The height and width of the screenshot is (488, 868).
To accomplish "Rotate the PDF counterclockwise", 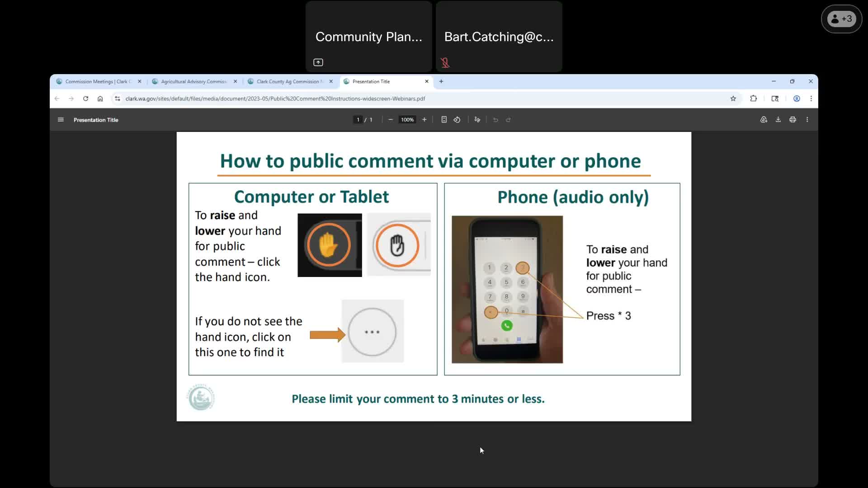I will [x=457, y=120].
